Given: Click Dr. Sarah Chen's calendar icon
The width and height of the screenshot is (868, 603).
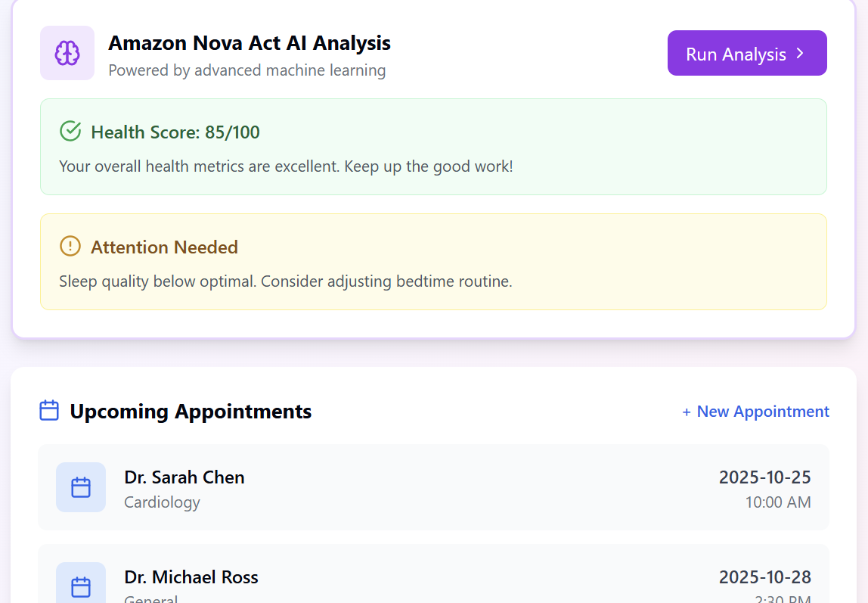Looking at the screenshot, I should pos(81,487).
